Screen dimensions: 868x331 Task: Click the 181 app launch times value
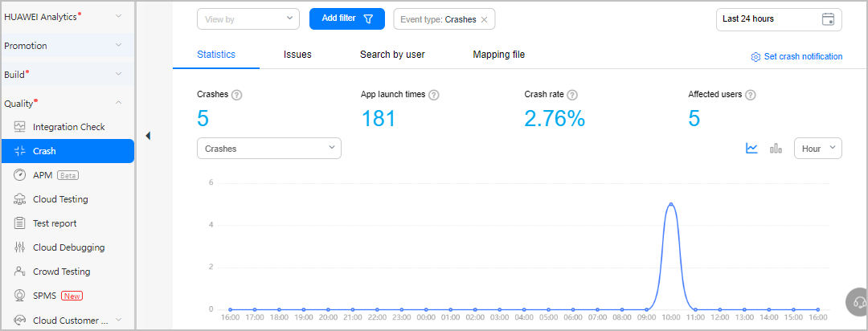tap(378, 118)
